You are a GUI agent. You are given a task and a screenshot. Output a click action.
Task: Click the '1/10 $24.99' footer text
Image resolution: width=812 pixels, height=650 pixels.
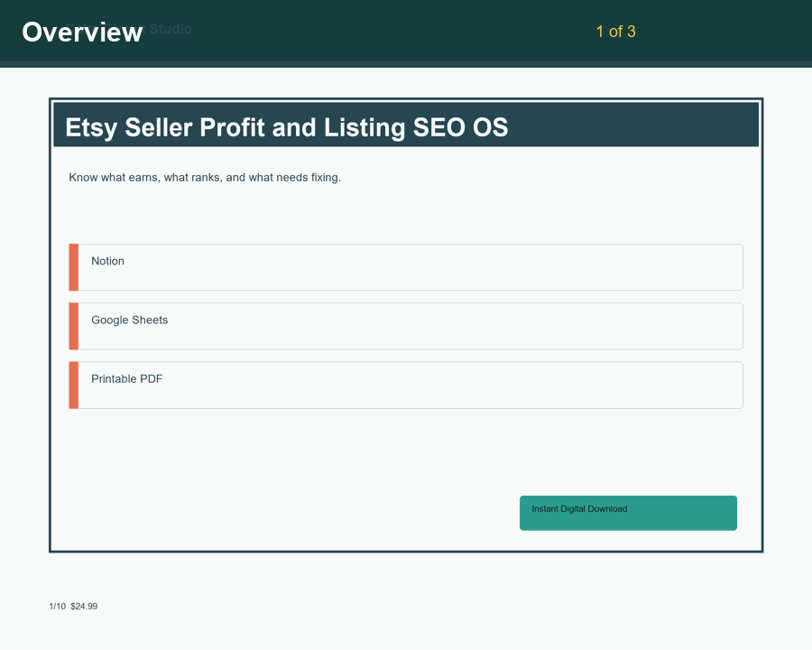[74, 607]
